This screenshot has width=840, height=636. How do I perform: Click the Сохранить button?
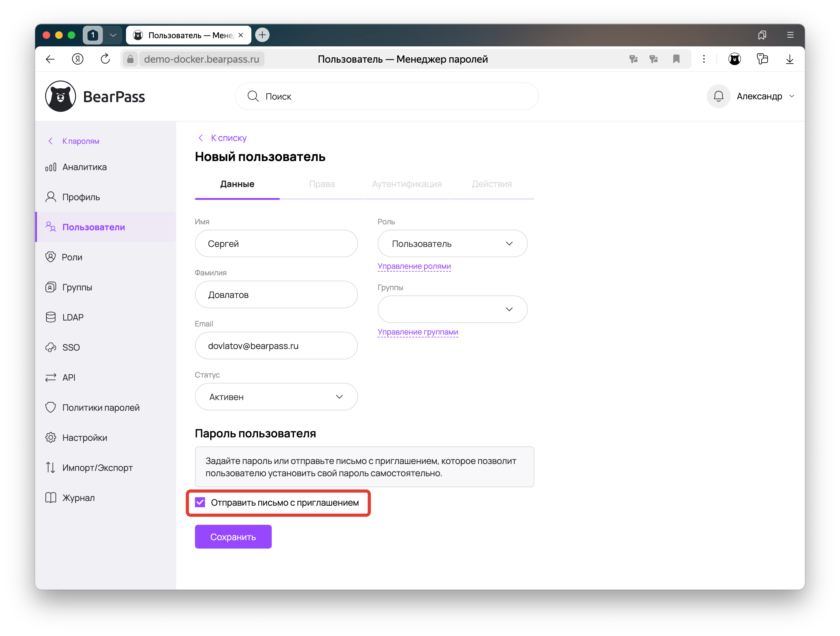pos(233,537)
